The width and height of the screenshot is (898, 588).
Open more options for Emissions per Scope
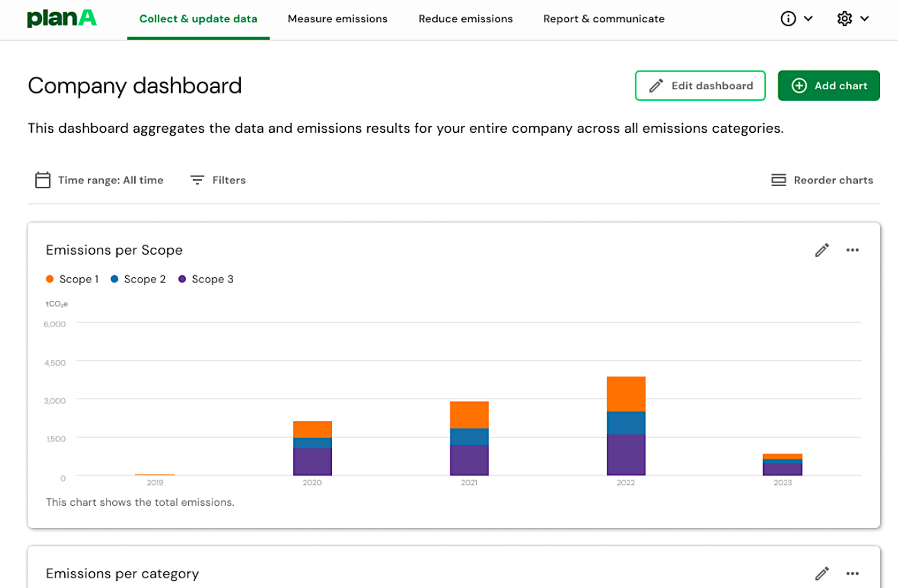[x=852, y=250]
